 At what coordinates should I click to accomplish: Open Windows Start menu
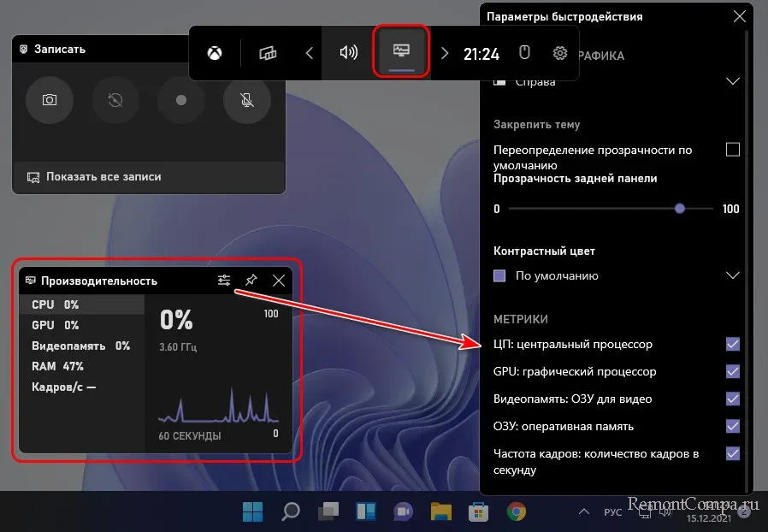[253, 512]
